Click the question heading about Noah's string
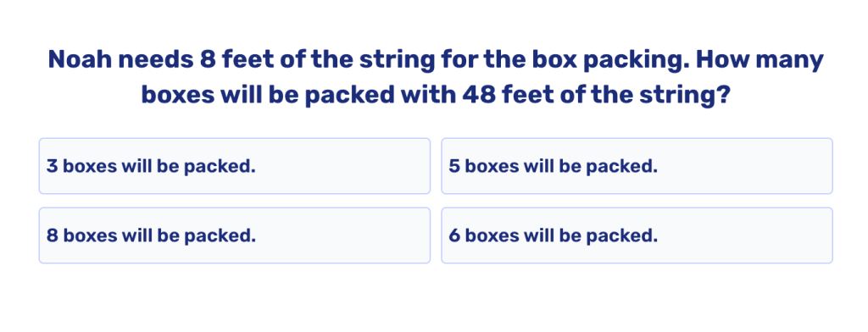 coord(436,77)
